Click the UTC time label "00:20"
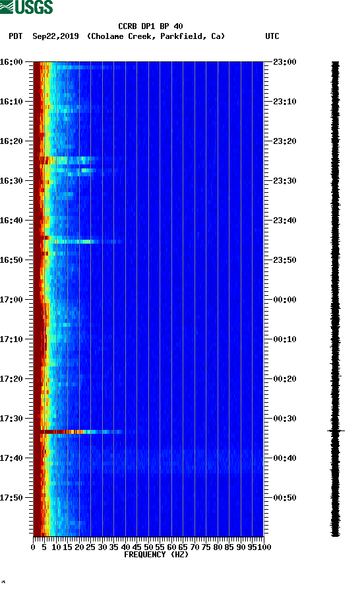 click(x=285, y=379)
